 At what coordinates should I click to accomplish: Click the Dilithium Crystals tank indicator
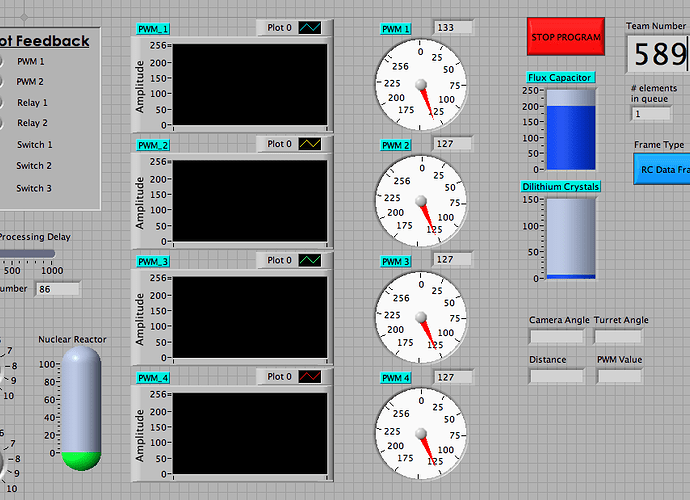click(x=571, y=238)
